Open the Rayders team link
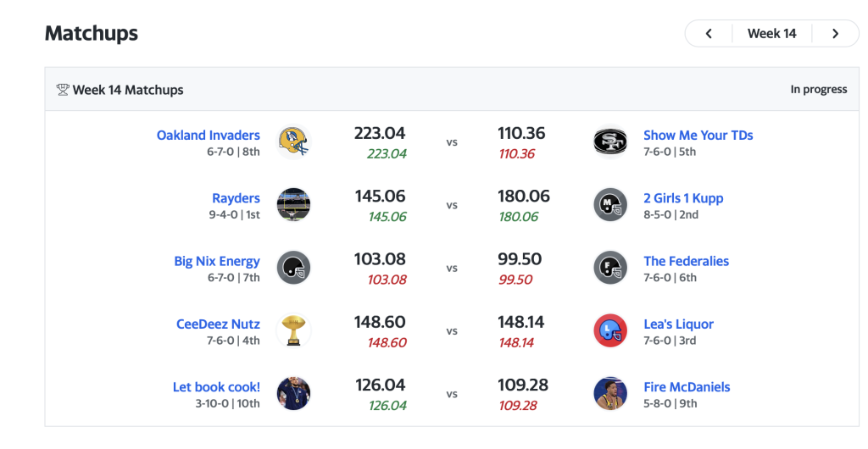Image resolution: width=868 pixels, height=449 pixels. [236, 198]
